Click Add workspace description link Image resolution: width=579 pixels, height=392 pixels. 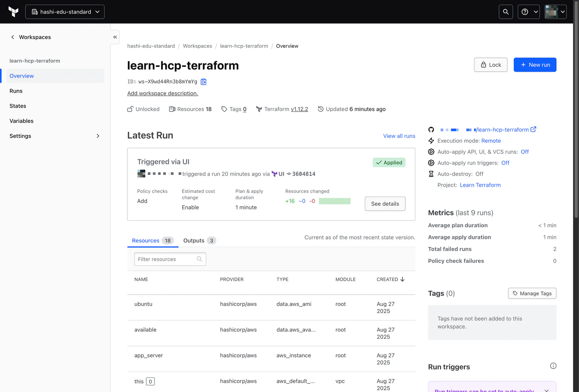point(162,93)
